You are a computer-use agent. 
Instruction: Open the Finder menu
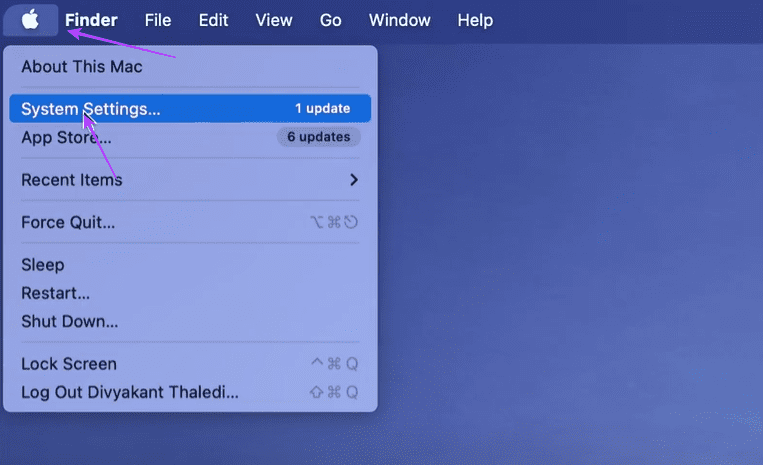coord(91,20)
